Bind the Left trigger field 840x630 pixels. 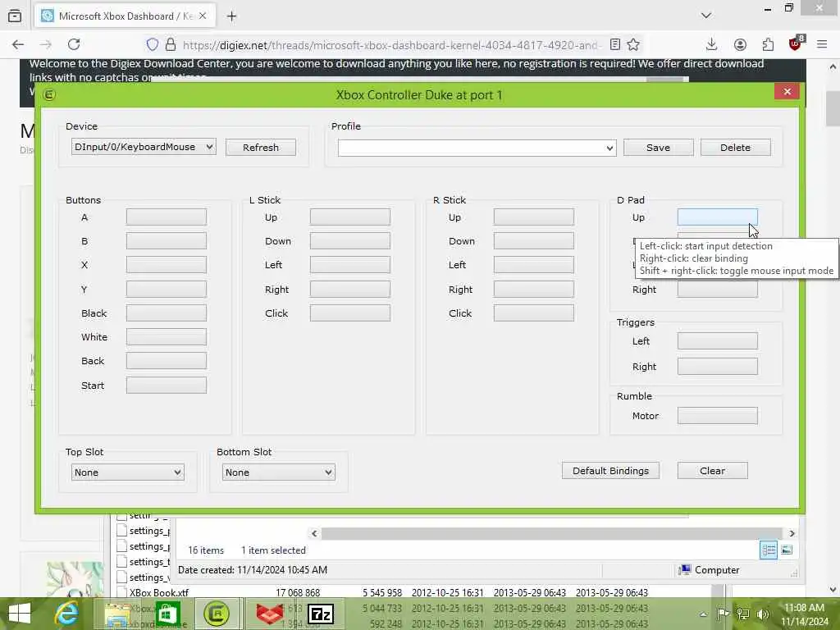coord(717,340)
